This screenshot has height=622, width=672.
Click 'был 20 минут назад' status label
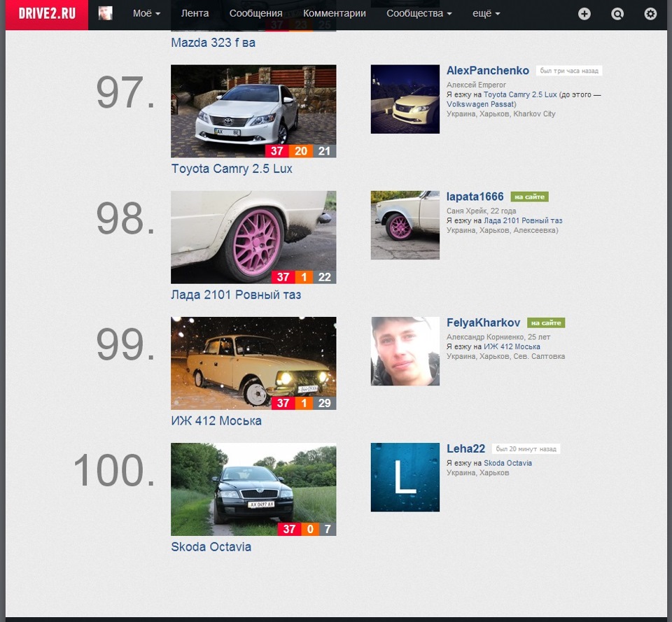tap(526, 449)
